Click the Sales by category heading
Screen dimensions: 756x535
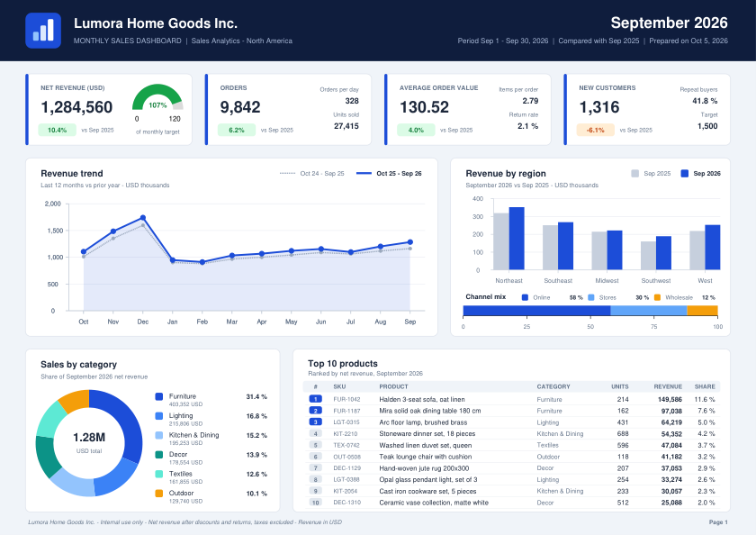tap(78, 364)
